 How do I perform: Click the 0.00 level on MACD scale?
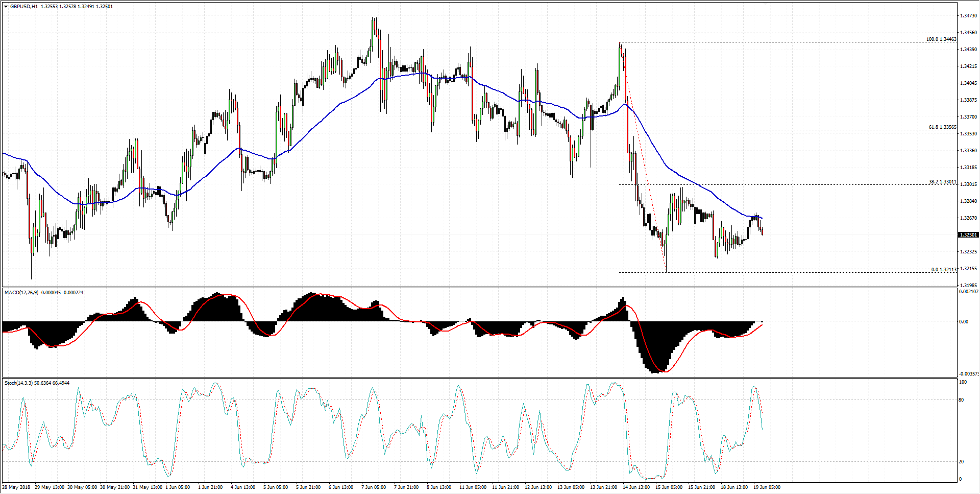pyautogui.click(x=963, y=322)
